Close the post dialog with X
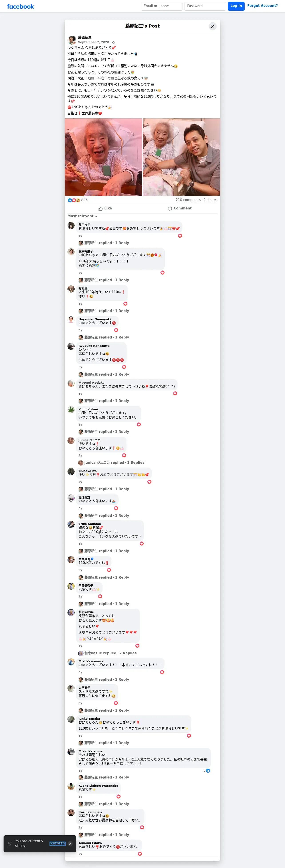Viewport: 285px width, 868px height. pyautogui.click(x=213, y=26)
